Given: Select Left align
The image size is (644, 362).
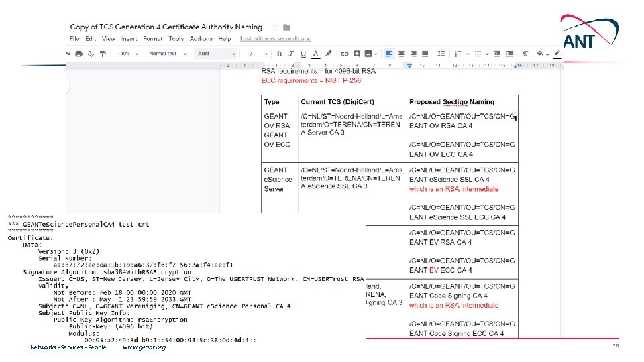Looking at the screenshot, I should (389, 54).
